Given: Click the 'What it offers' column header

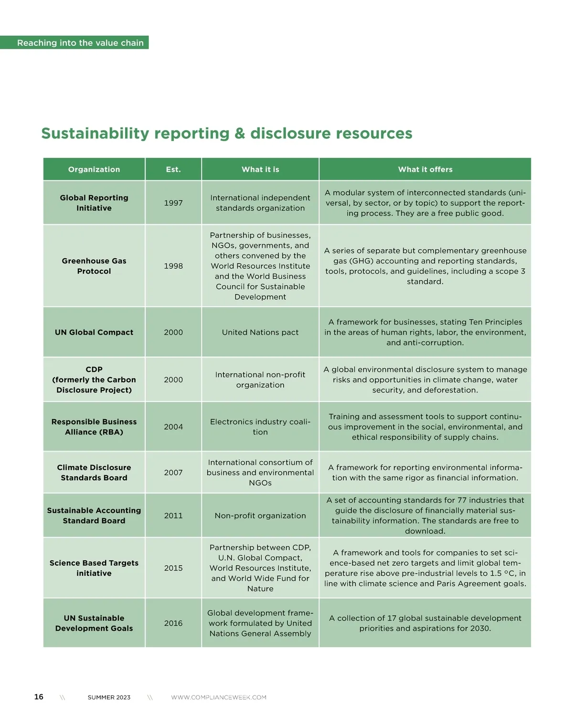Looking at the screenshot, I should tap(425, 169).
